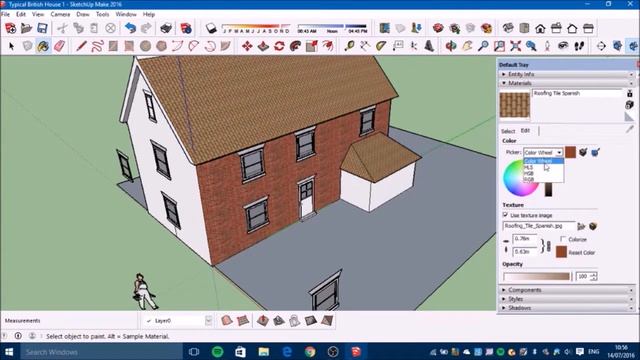The height and width of the screenshot is (360, 640).
Task: Open the Layer0 layer dropdown
Action: pos(209,321)
